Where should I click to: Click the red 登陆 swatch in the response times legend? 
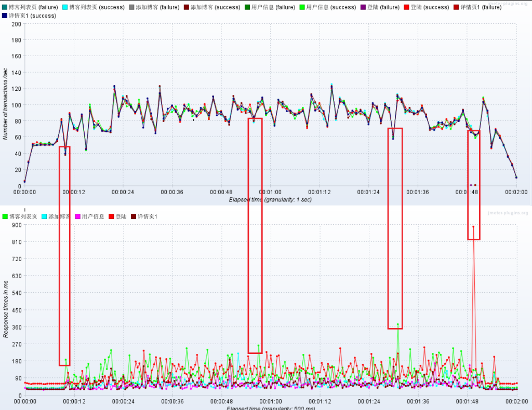(111, 216)
